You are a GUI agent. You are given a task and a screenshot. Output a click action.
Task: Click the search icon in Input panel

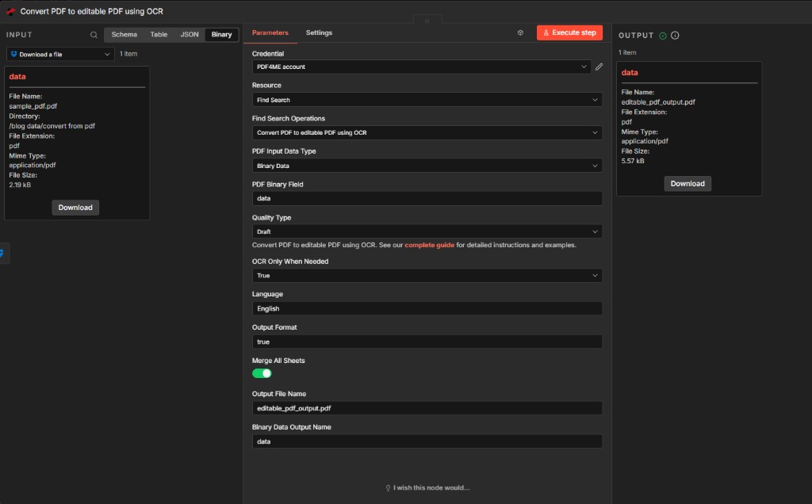tap(94, 35)
